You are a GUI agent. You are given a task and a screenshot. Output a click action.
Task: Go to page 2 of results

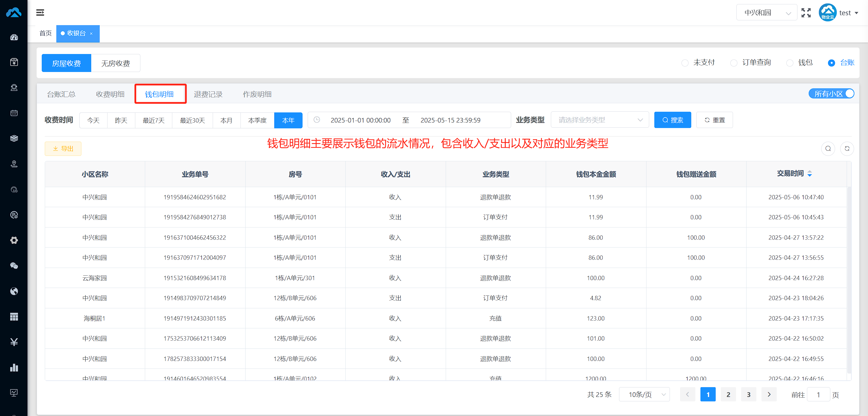coord(728,394)
